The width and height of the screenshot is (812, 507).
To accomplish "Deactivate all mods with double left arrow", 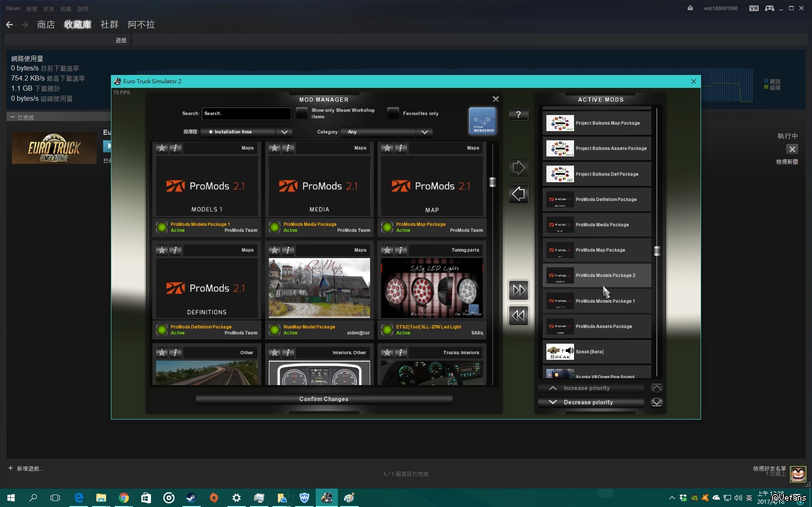I will point(518,316).
